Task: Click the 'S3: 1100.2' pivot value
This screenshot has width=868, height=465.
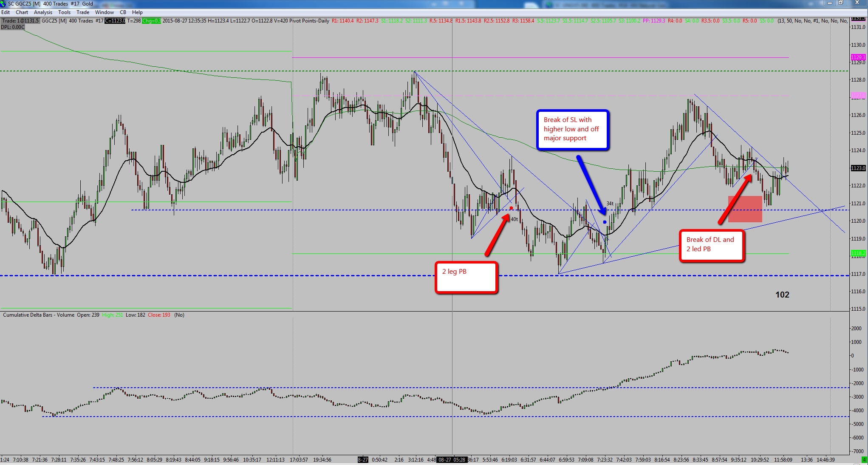Action: point(629,21)
